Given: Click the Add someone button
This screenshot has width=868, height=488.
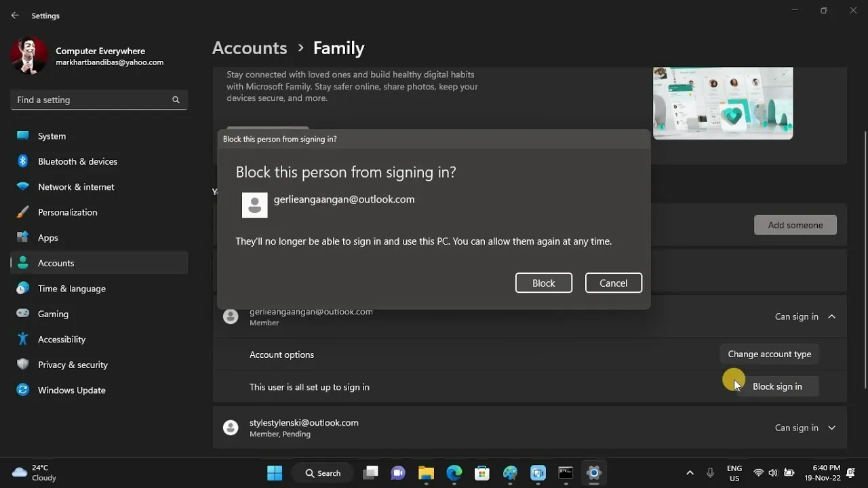Looking at the screenshot, I should tap(795, 225).
